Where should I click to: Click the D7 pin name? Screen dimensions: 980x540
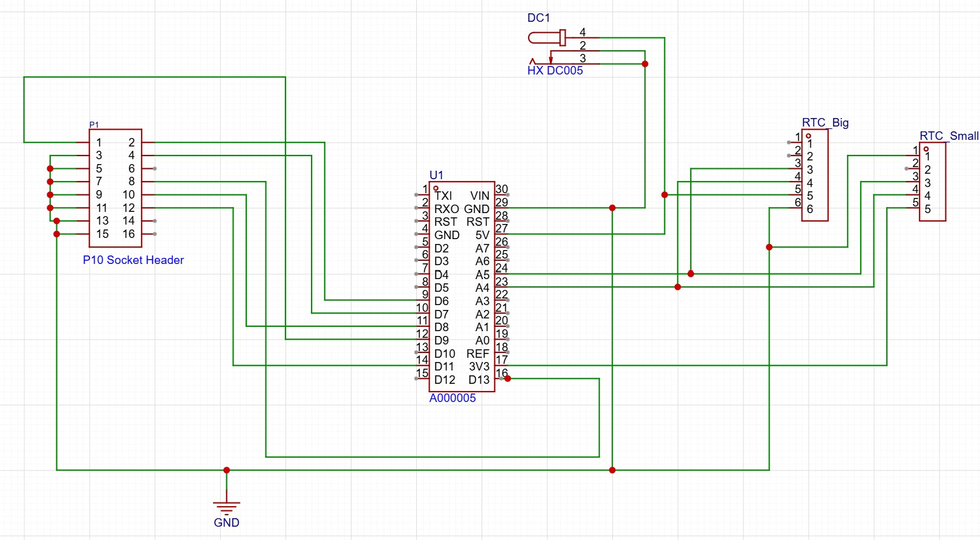442,315
